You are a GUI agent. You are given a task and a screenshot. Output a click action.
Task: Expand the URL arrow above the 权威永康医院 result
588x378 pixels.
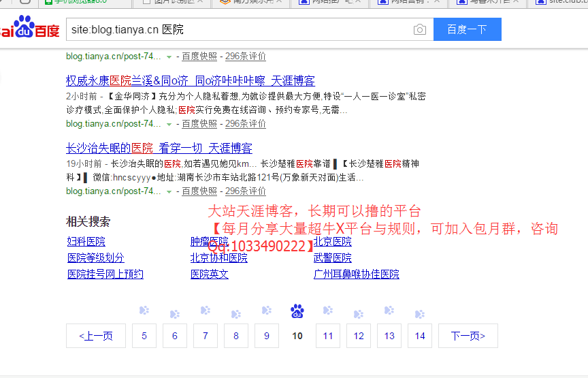coord(169,57)
